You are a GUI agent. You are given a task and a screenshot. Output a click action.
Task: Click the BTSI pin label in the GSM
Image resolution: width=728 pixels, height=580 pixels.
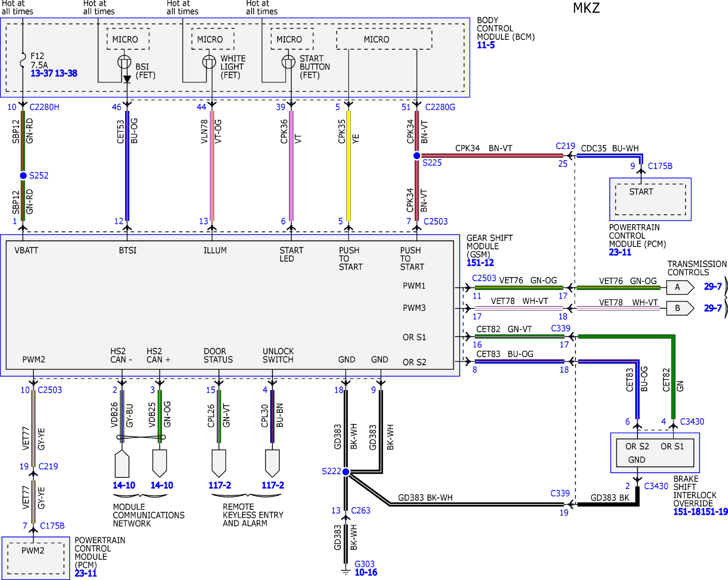(x=128, y=251)
